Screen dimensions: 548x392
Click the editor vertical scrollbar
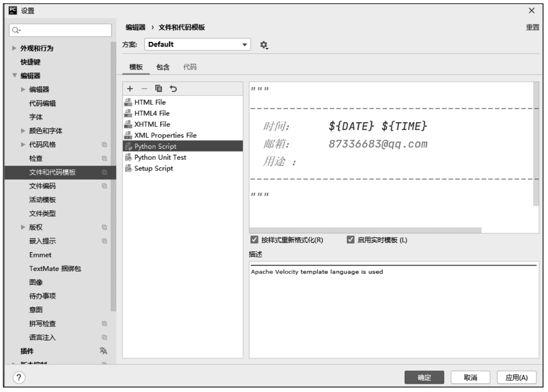[536, 144]
